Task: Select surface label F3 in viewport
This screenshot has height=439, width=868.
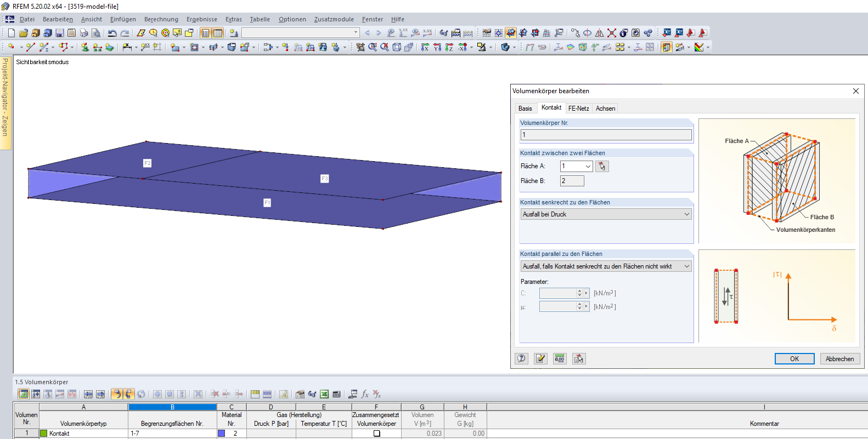Action: [x=324, y=179]
